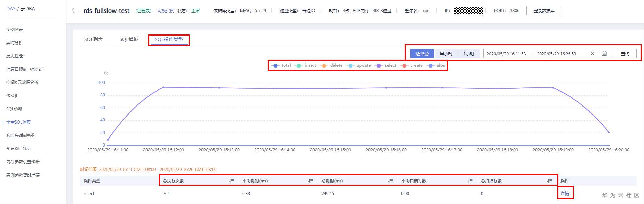Click the 16:20:00 data point on select line

coord(609,132)
